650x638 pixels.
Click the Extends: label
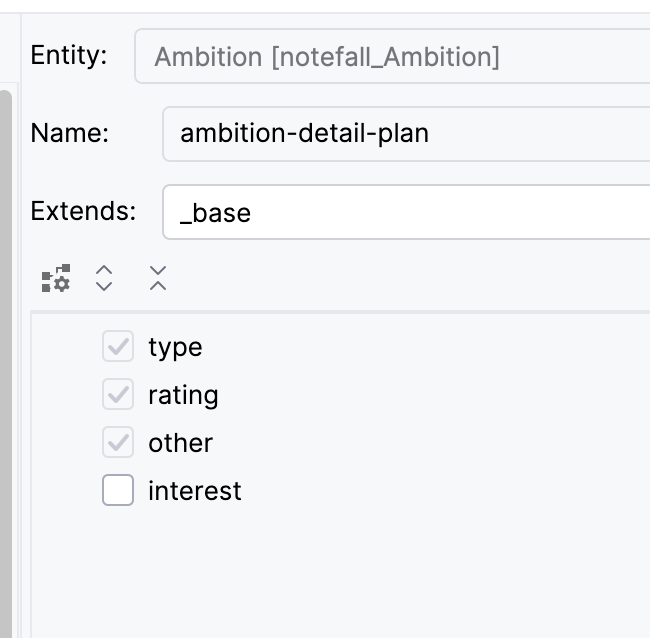point(83,211)
